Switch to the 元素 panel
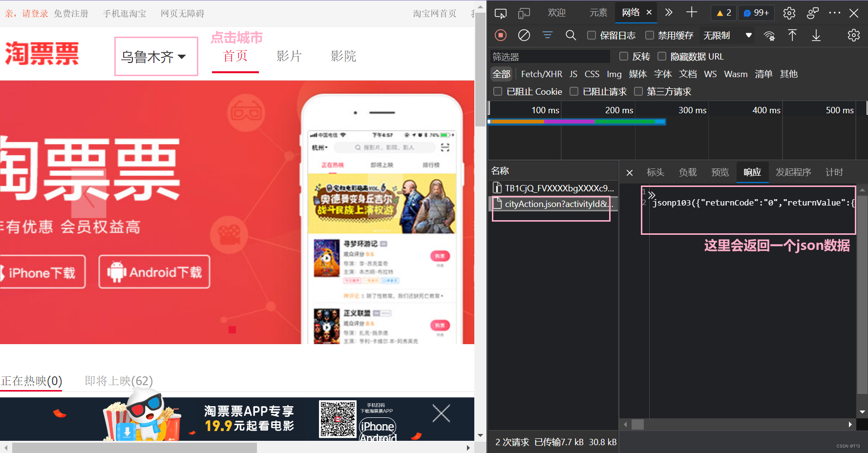The height and width of the screenshot is (453, 868). (x=597, y=13)
